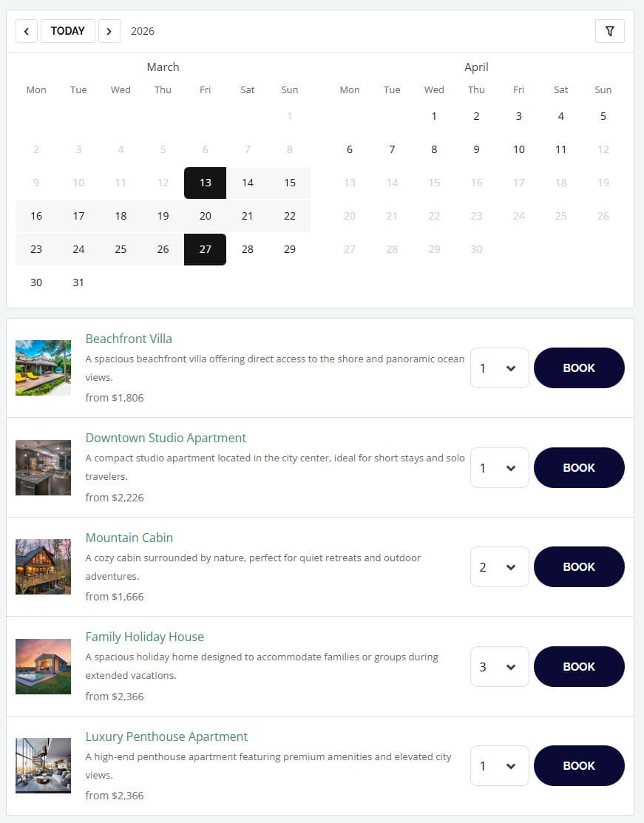Advance to next period with right chevron
The width and height of the screenshot is (644, 823).
(109, 31)
